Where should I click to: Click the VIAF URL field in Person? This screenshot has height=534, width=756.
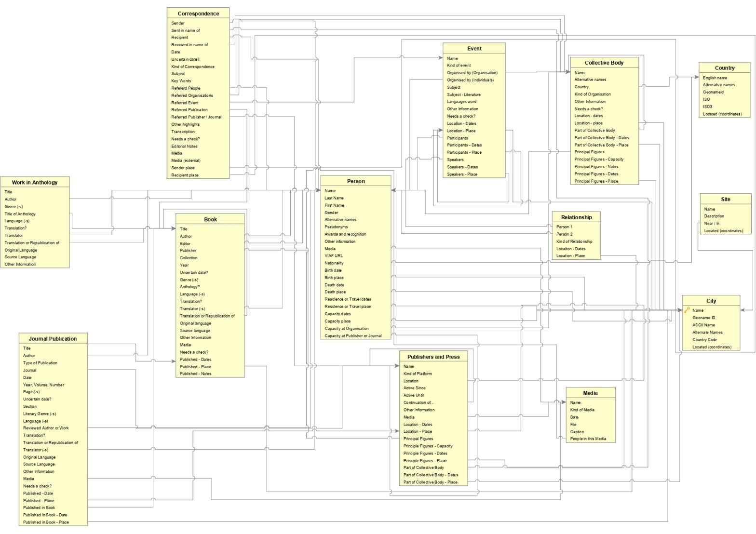click(334, 256)
